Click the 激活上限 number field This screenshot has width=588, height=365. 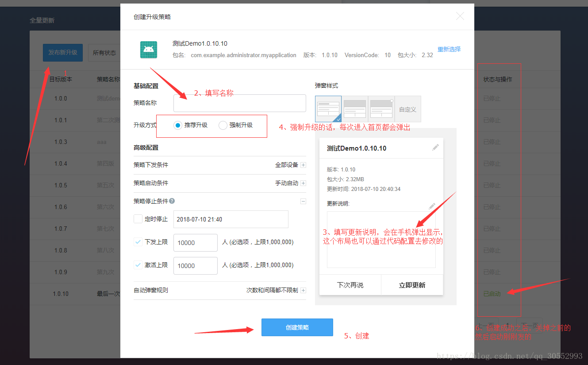tap(196, 266)
